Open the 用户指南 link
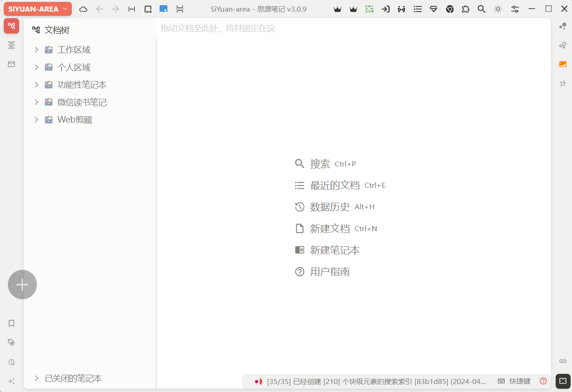 point(330,271)
